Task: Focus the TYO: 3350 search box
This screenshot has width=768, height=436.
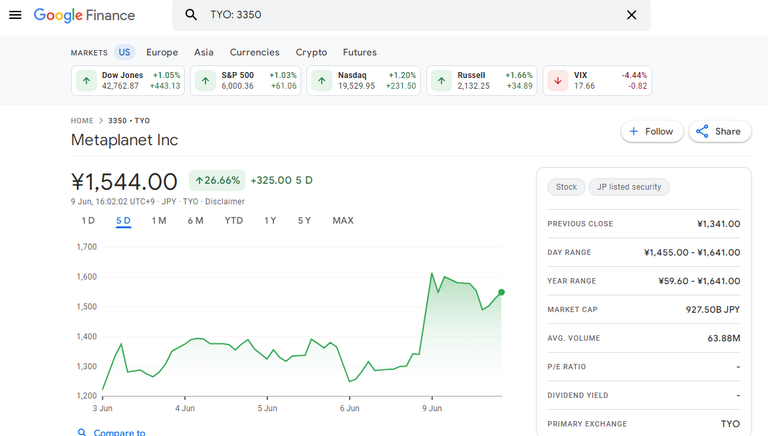Action: coord(411,15)
